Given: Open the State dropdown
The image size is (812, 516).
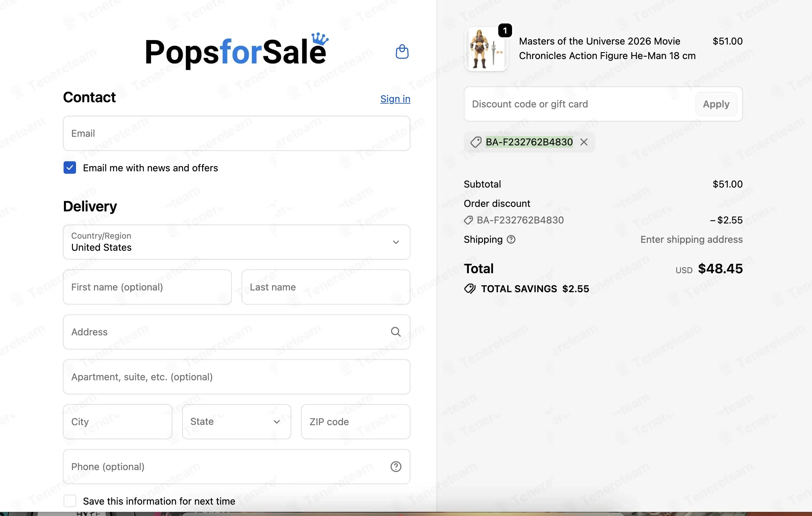Looking at the screenshot, I should pyautogui.click(x=237, y=422).
